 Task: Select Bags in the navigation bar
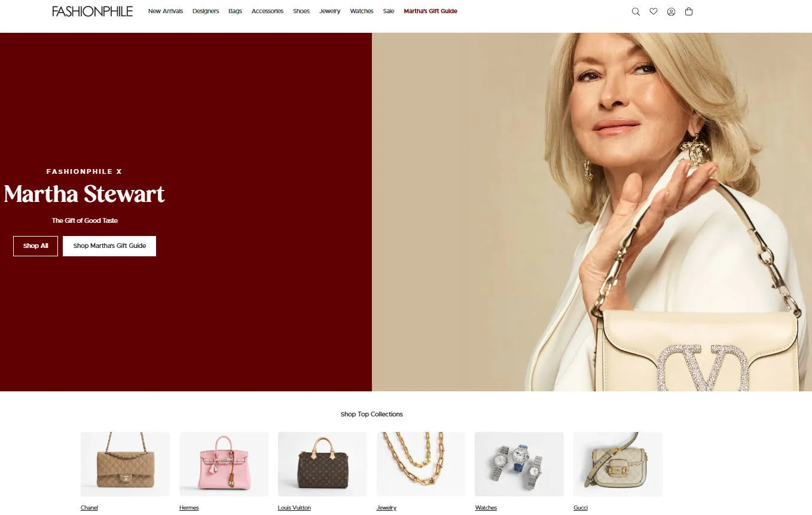click(x=235, y=11)
